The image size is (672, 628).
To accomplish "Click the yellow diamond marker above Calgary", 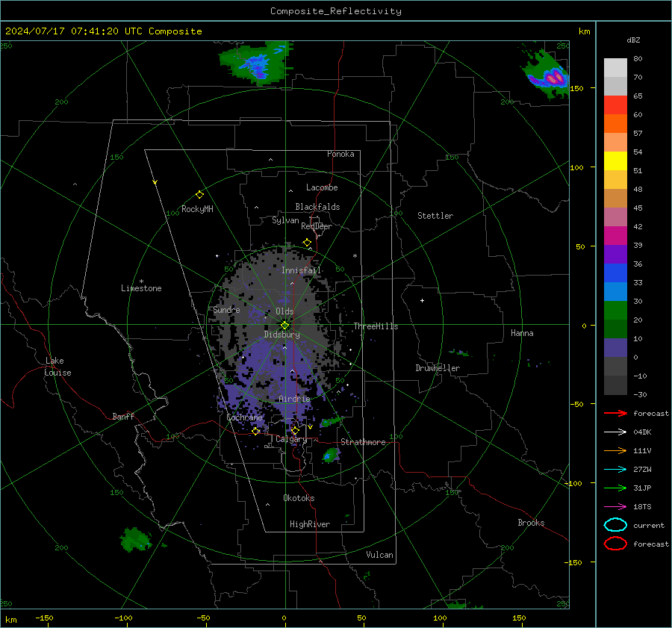I will 295,430.
